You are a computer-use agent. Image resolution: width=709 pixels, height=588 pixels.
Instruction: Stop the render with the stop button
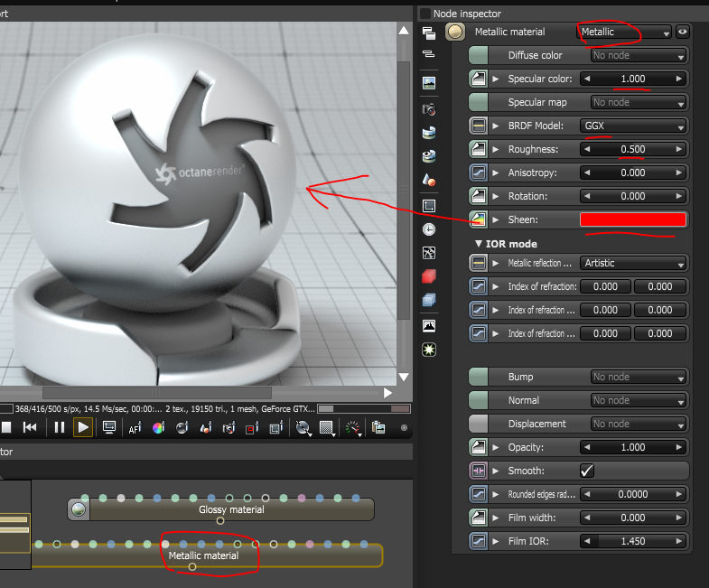6,427
